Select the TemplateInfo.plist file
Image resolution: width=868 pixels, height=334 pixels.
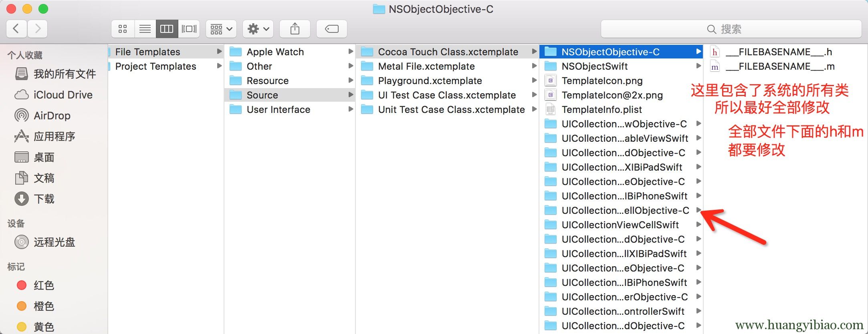coord(621,110)
